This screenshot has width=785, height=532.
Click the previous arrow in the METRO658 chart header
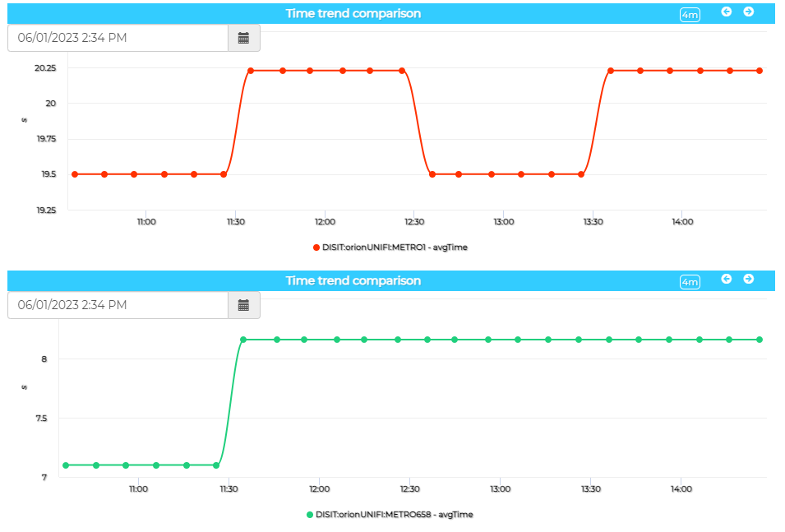click(x=727, y=279)
